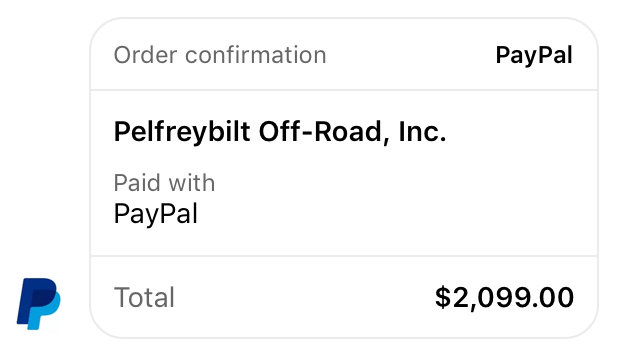Open the Order confirmation message header

pyautogui.click(x=344, y=55)
